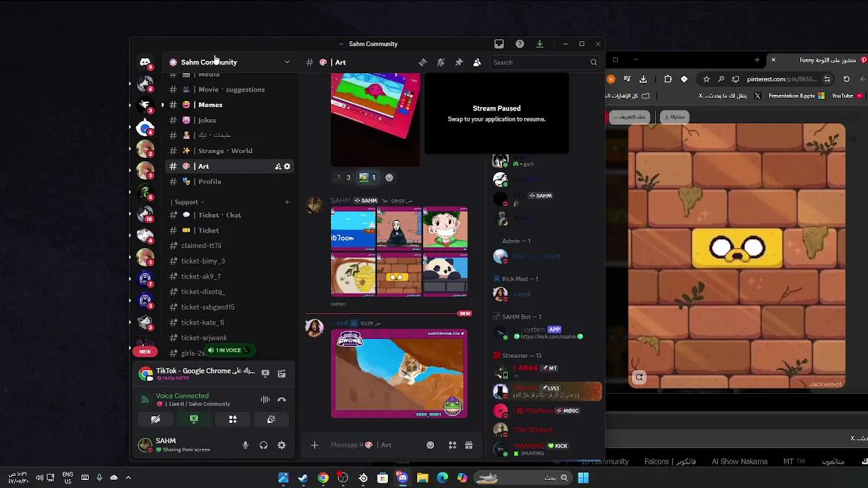This screenshot has height=488, width=868.
Task: Open the Profile channel
Action: (229, 182)
